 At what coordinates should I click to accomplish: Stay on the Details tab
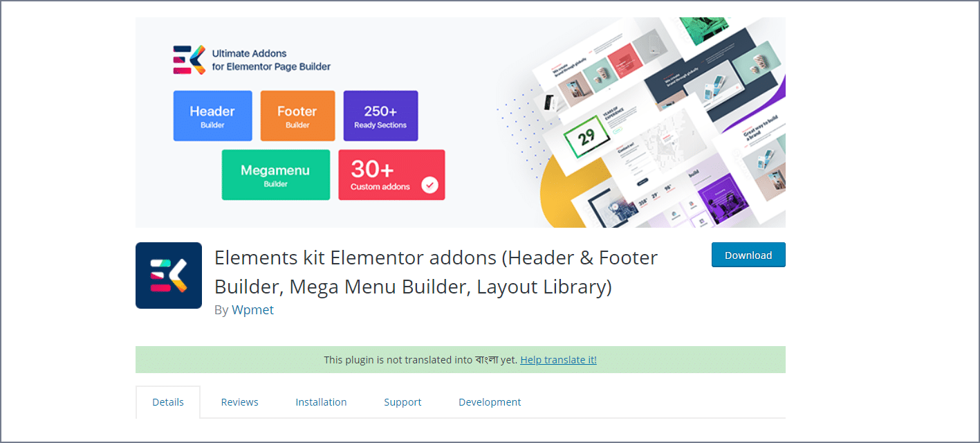[x=167, y=401]
